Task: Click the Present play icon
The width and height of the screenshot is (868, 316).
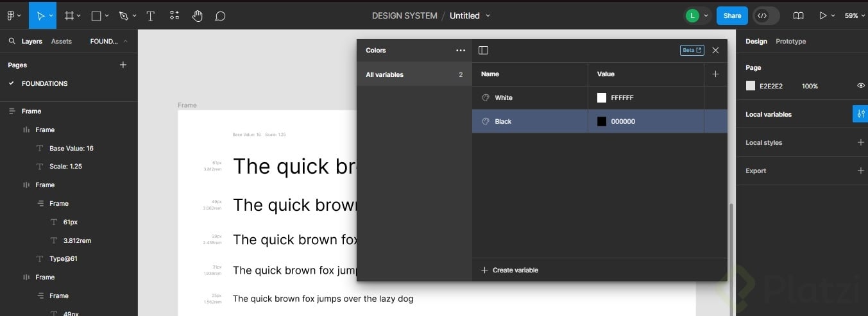Action: click(x=822, y=15)
